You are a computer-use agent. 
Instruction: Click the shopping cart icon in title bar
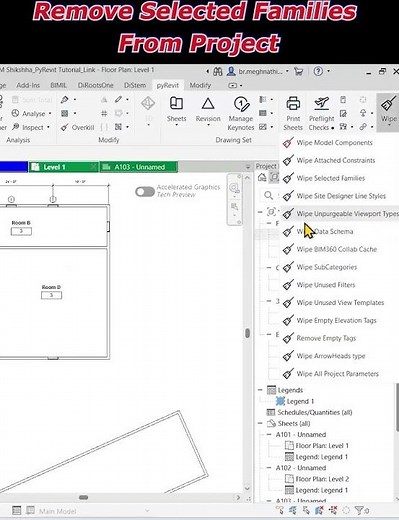298,71
